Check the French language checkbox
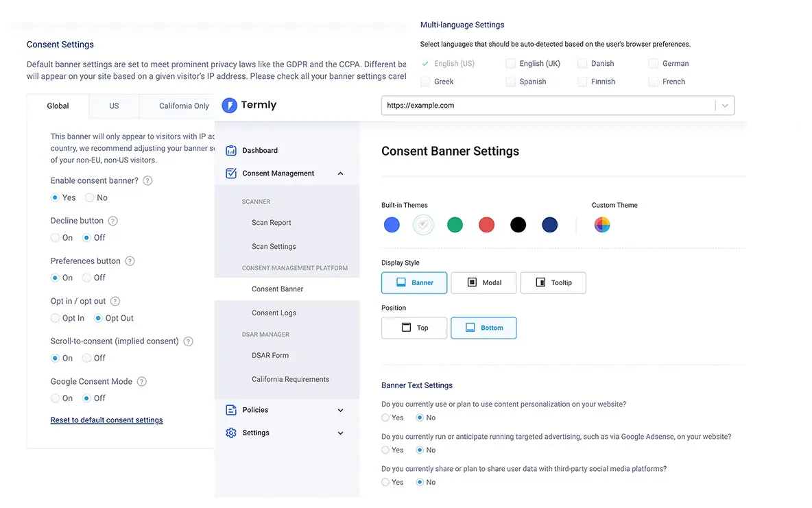The image size is (812, 508). (x=654, y=82)
